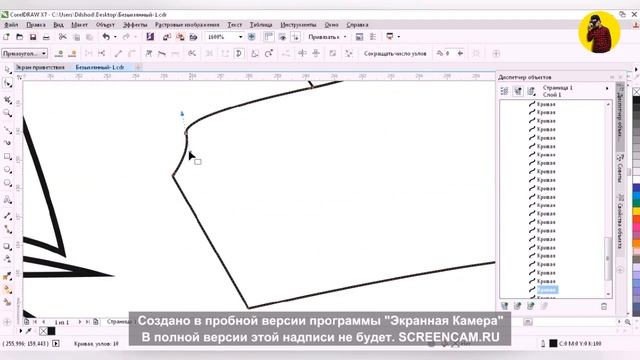Image resolution: width=640 pixels, height=360 pixels.
Task: Open the Макет menu
Action: pos(79,25)
